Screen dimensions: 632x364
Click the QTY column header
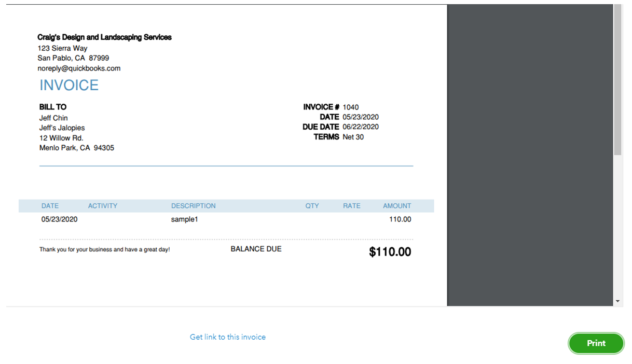[312, 206]
